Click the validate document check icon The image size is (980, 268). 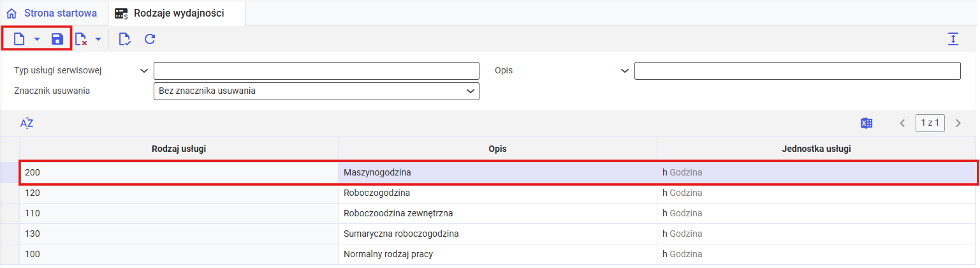click(125, 40)
